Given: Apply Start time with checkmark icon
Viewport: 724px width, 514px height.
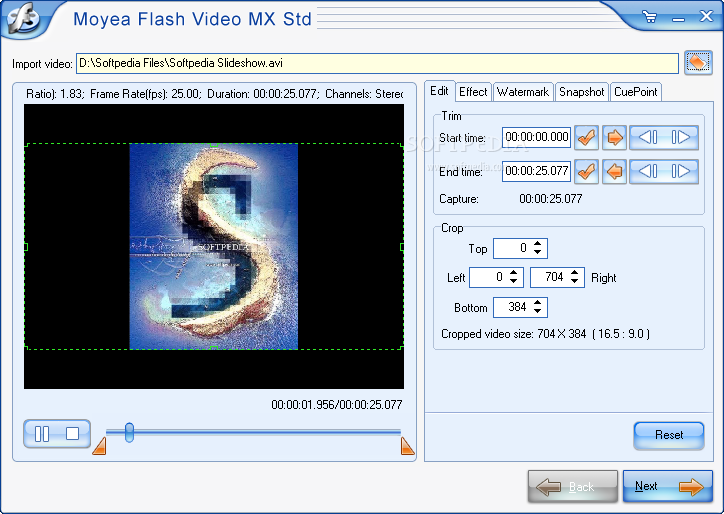Looking at the screenshot, I should (586, 137).
